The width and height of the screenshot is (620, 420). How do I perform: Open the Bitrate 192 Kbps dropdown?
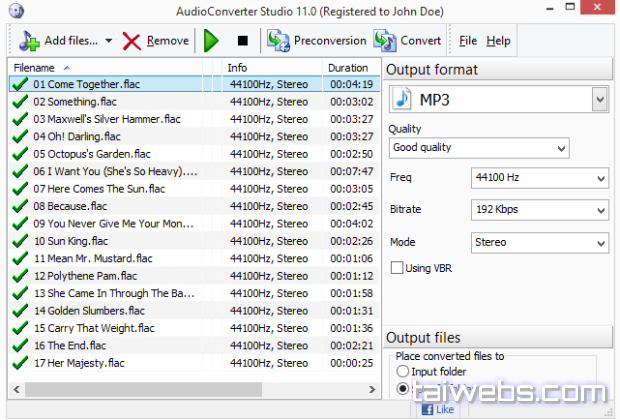coord(600,211)
